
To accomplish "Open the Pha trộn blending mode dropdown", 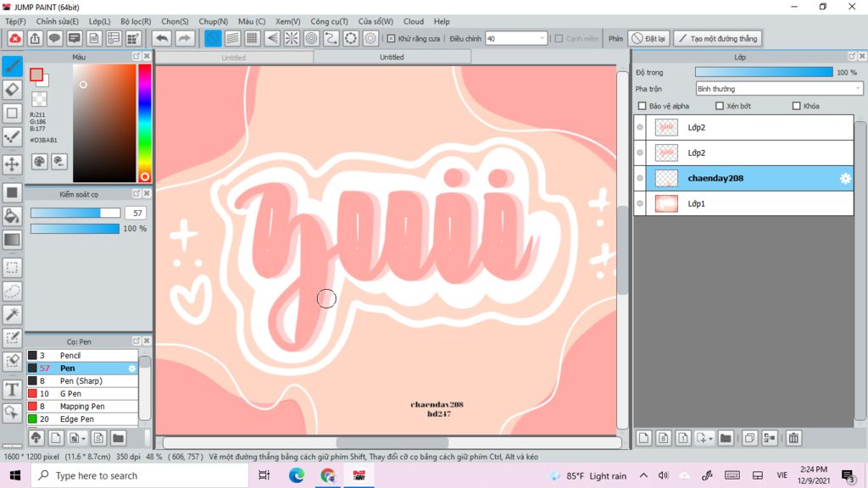I will click(778, 89).
